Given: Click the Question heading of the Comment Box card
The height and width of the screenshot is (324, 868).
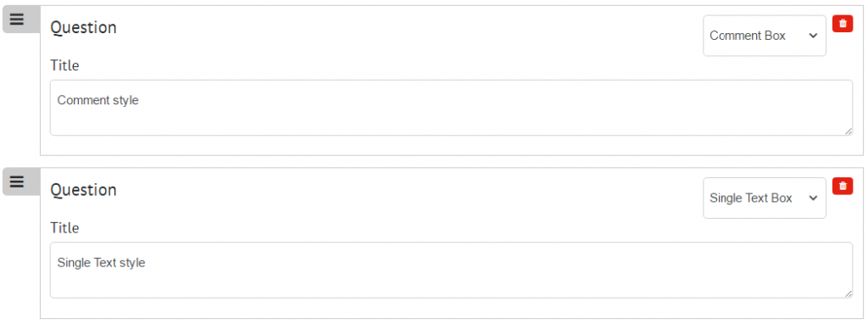Looking at the screenshot, I should (x=84, y=28).
